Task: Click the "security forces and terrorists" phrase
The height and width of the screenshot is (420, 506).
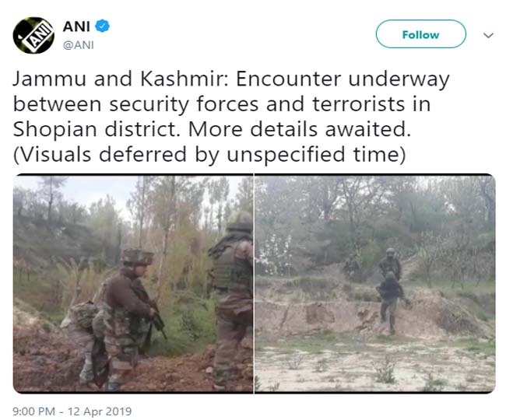Action: (x=258, y=105)
